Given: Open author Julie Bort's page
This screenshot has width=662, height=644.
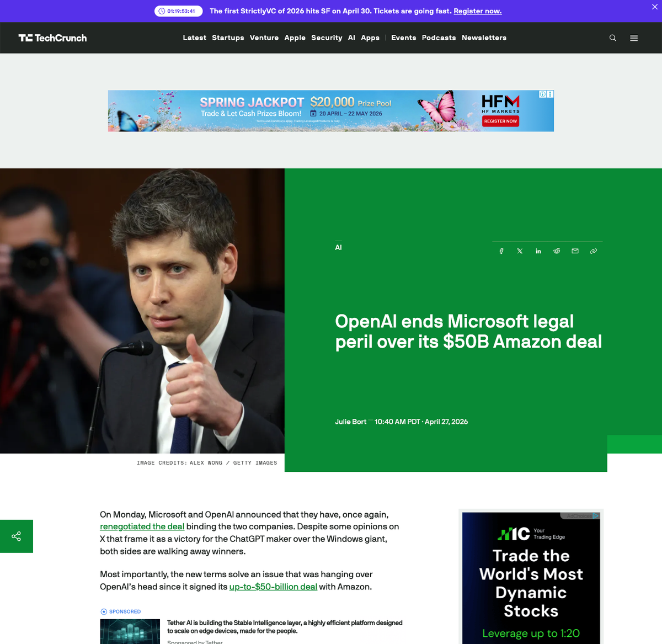Looking at the screenshot, I should (351, 422).
